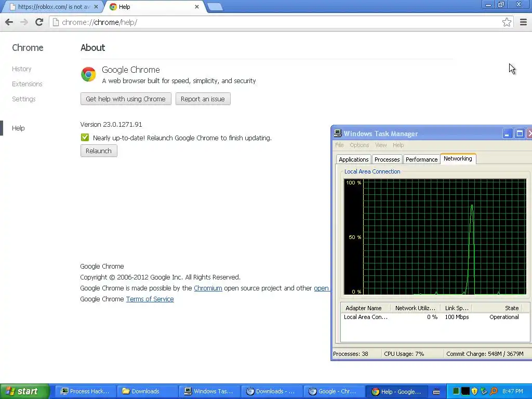Image resolution: width=532 pixels, height=399 pixels.
Task: Switch to the roblox.com browser tab
Action: tap(52, 7)
